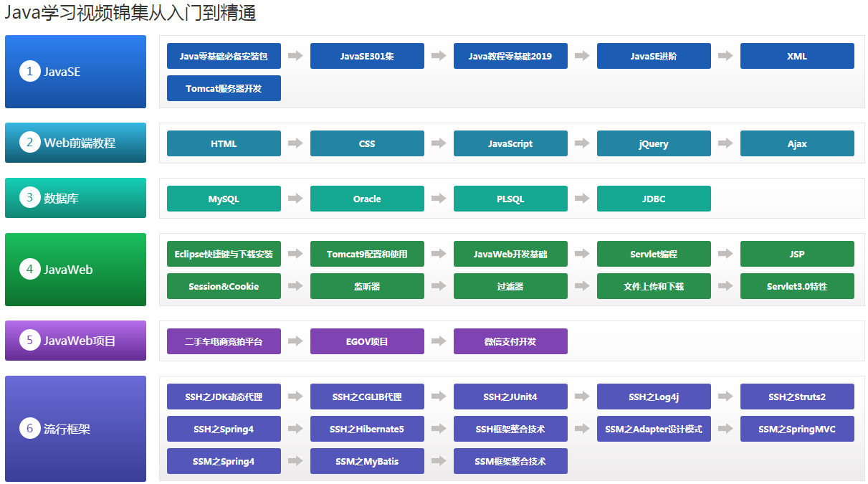Viewport: 868px width, 484px height.
Task: Click the JavaWeb项目 purple category block
Action: click(75, 341)
